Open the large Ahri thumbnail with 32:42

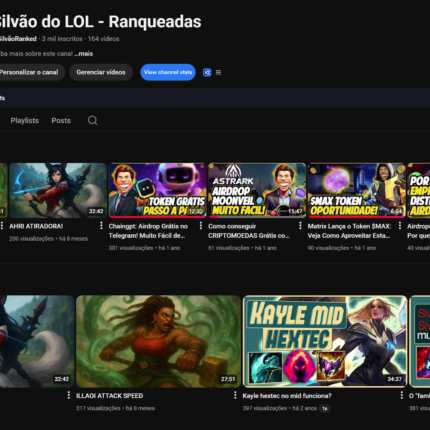pyautogui.click(x=37, y=341)
